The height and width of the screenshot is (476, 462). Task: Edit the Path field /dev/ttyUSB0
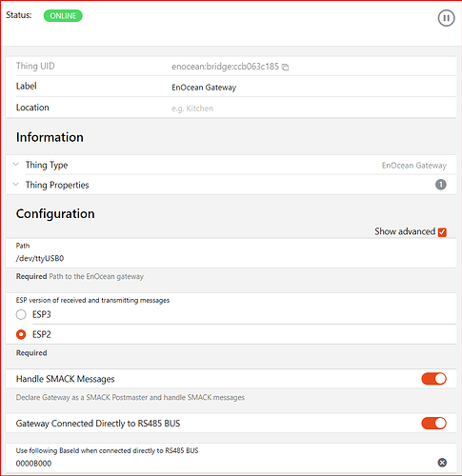point(231,258)
